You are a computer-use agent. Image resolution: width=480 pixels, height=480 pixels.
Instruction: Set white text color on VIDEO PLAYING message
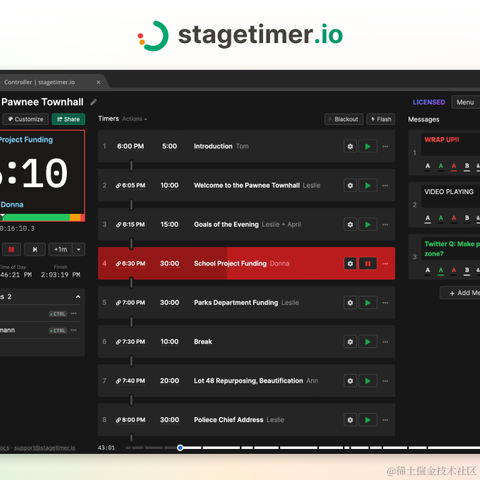[428, 218]
